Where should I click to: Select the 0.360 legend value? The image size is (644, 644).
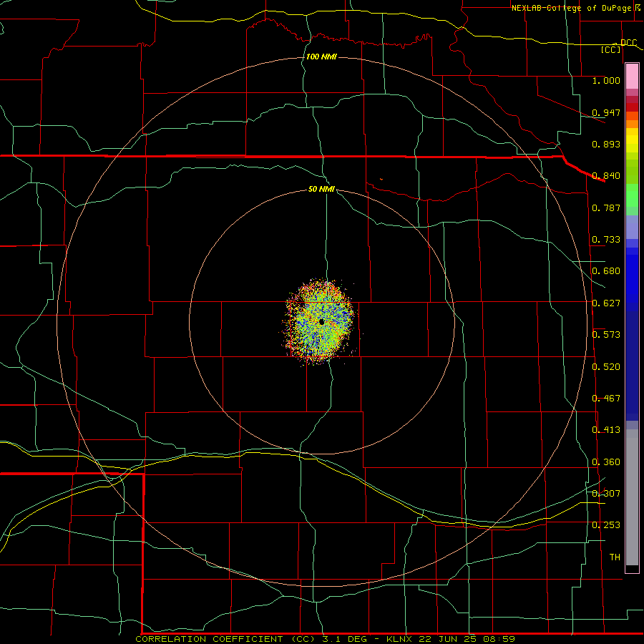coord(606,462)
